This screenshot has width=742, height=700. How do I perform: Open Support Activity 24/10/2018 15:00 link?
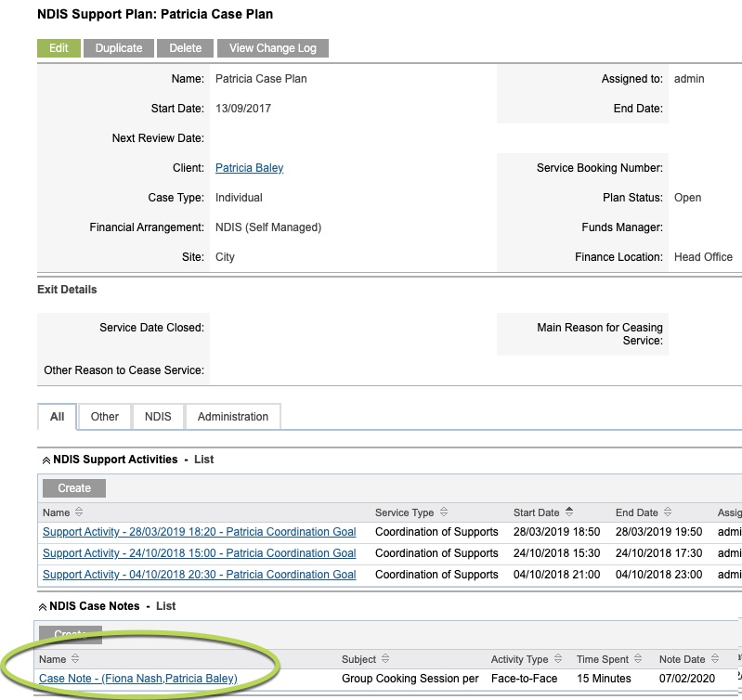200,553
